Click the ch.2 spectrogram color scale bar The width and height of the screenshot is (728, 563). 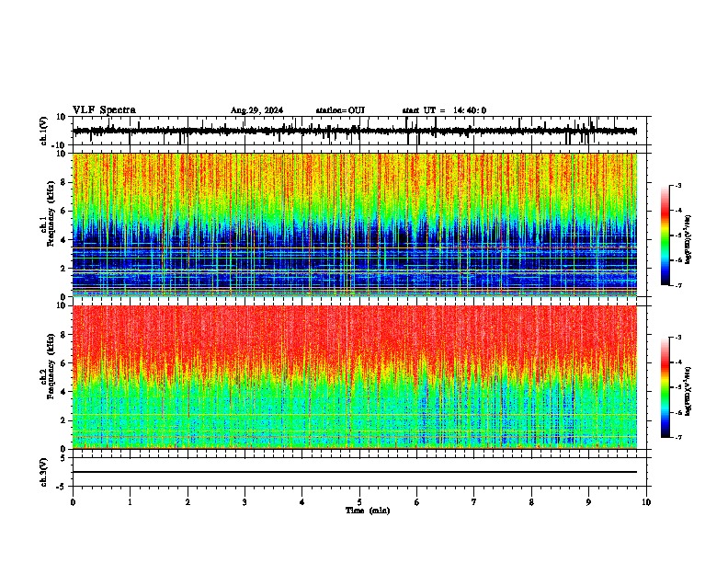click(665, 387)
